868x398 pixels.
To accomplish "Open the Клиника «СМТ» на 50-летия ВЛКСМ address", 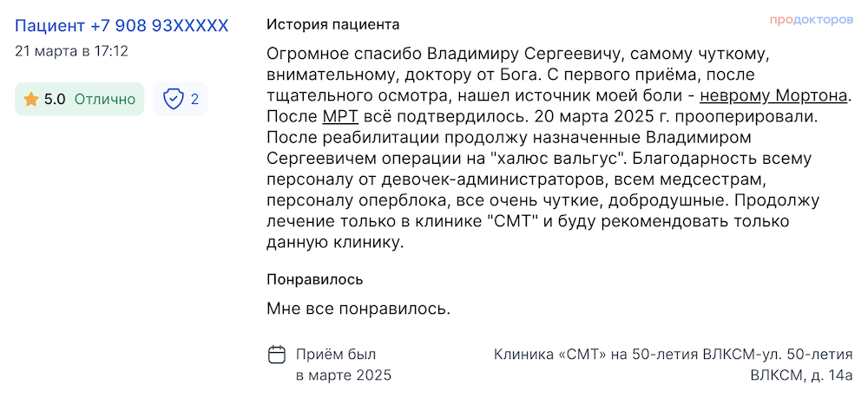I will (x=674, y=364).
